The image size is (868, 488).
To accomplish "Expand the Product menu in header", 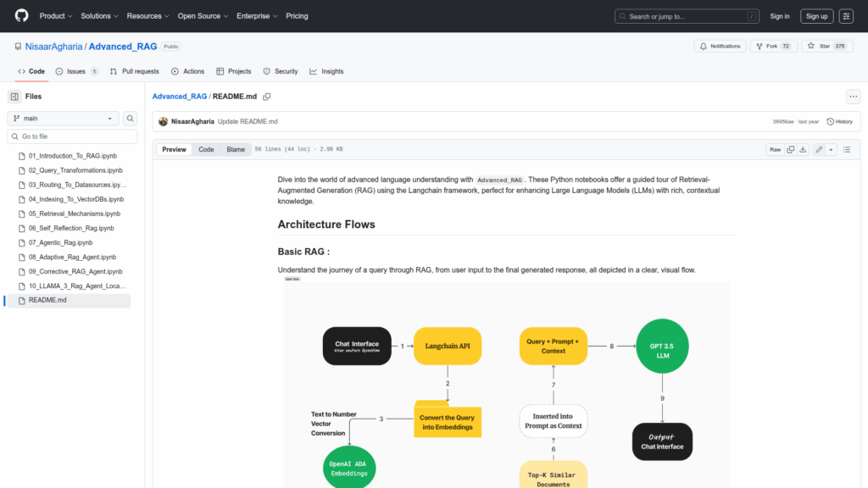I will (56, 16).
